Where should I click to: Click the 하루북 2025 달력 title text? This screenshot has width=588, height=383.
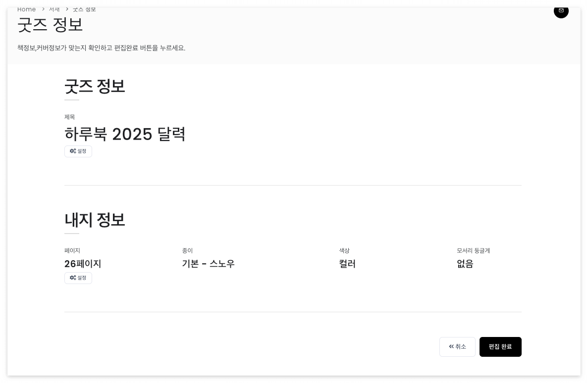125,134
